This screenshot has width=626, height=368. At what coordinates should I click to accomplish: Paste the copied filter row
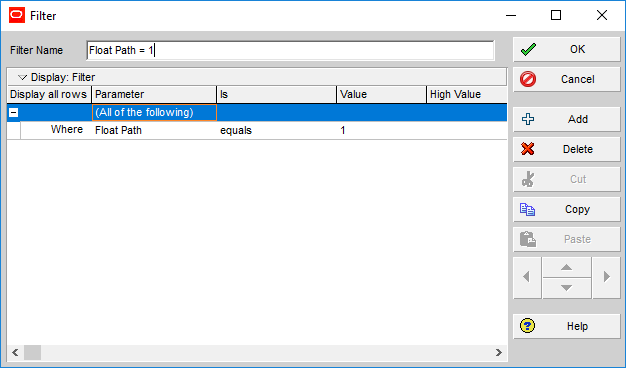[x=567, y=239]
